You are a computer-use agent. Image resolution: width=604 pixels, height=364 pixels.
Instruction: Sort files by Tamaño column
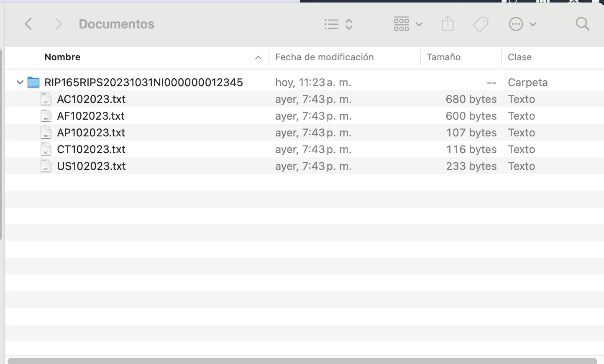(x=443, y=57)
